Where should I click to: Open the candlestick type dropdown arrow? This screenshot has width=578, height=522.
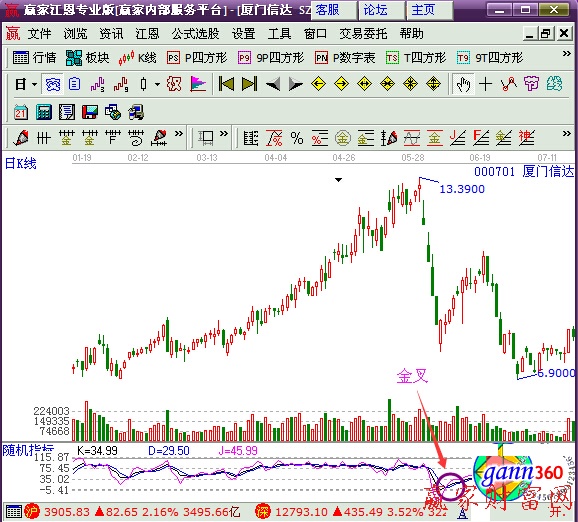click(157, 84)
